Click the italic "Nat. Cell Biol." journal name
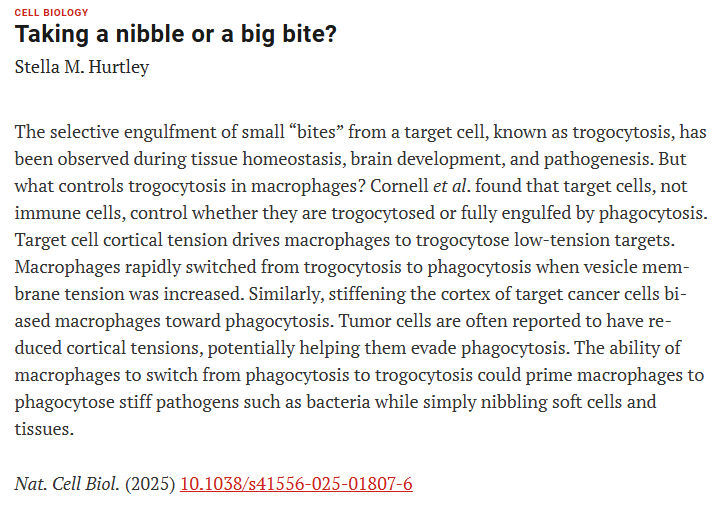This screenshot has width=719, height=510. click(x=66, y=484)
